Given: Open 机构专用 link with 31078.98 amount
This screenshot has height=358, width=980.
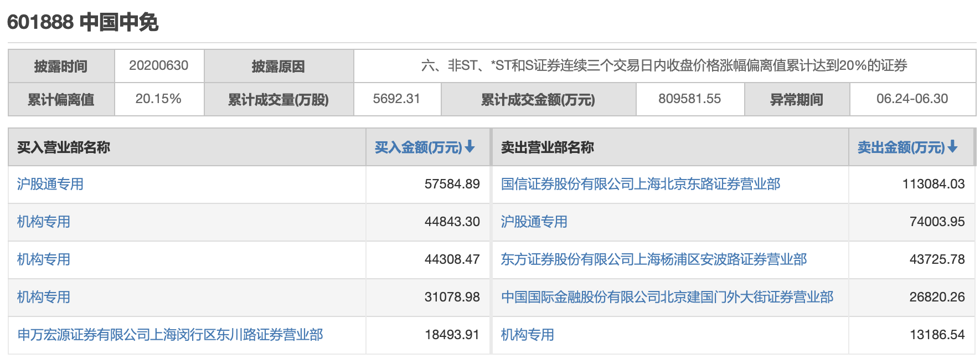Looking at the screenshot, I should (x=44, y=297).
